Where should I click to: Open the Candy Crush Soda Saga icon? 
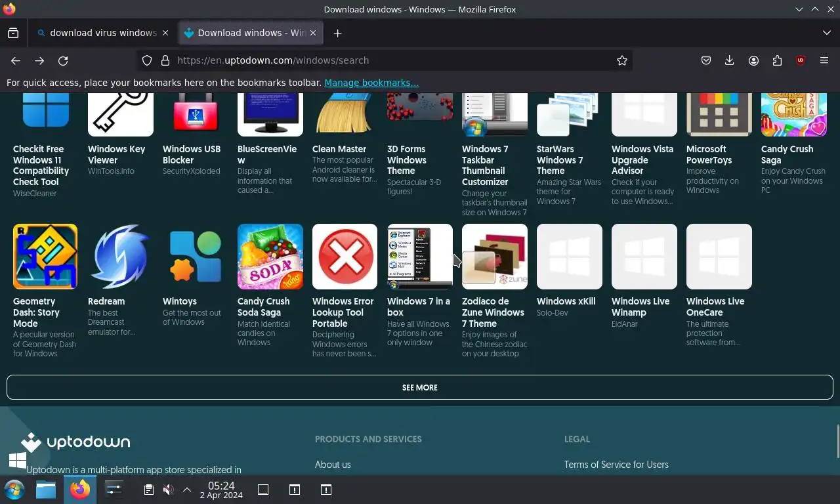[x=270, y=257]
